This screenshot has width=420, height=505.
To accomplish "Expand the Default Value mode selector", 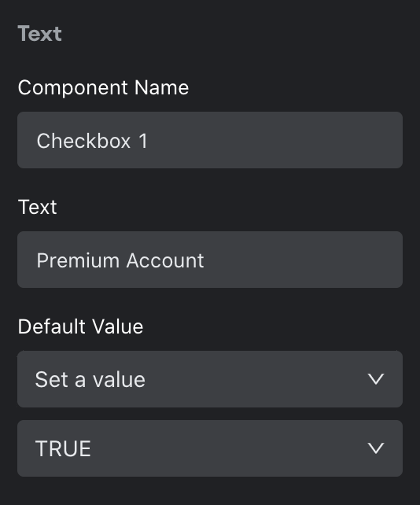I will coord(210,379).
